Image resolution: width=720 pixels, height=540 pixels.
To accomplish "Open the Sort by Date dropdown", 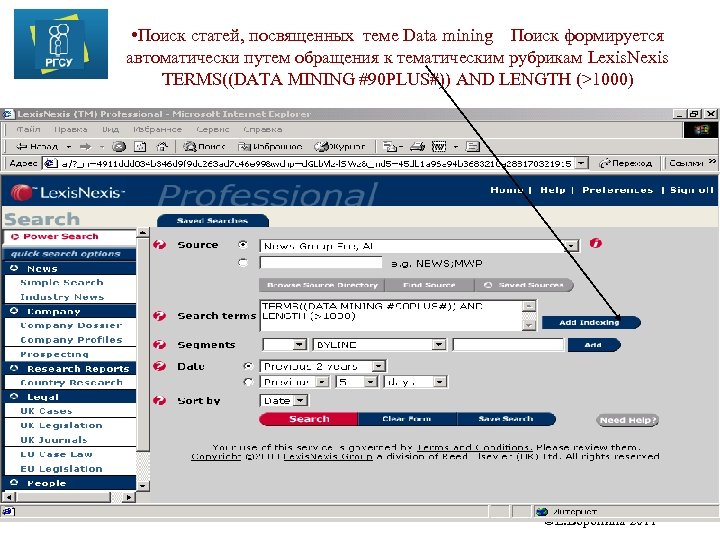I will 300,401.
